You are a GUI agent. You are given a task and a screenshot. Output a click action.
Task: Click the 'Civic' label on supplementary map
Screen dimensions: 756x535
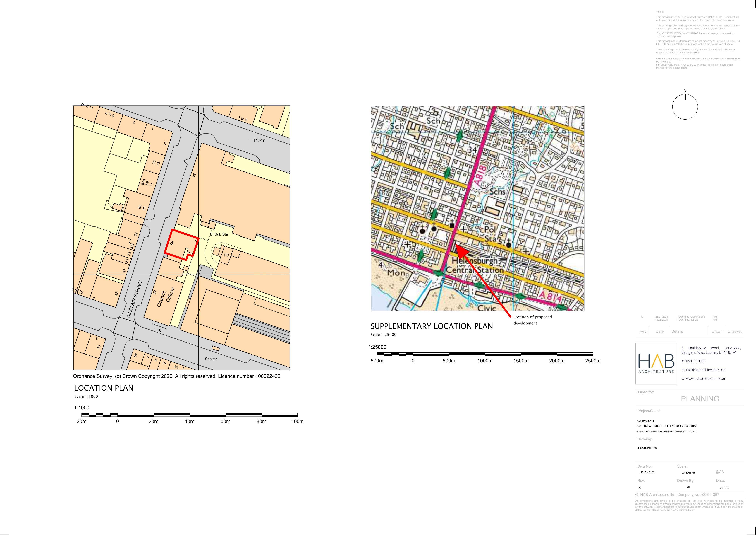point(487,308)
